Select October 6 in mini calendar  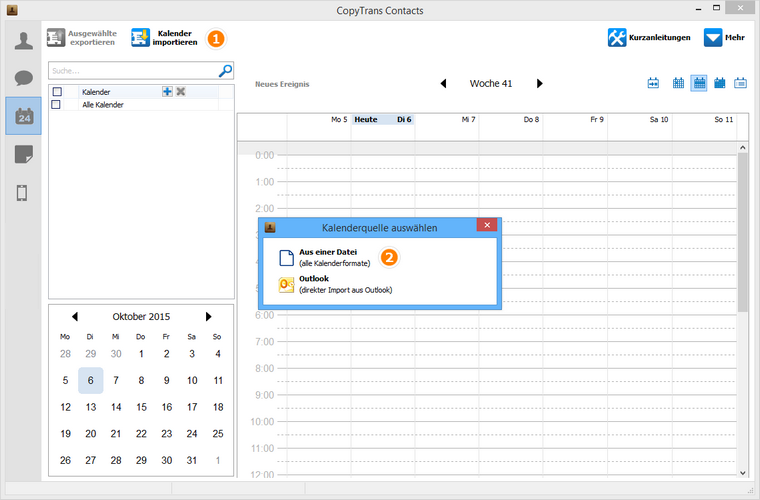point(91,380)
